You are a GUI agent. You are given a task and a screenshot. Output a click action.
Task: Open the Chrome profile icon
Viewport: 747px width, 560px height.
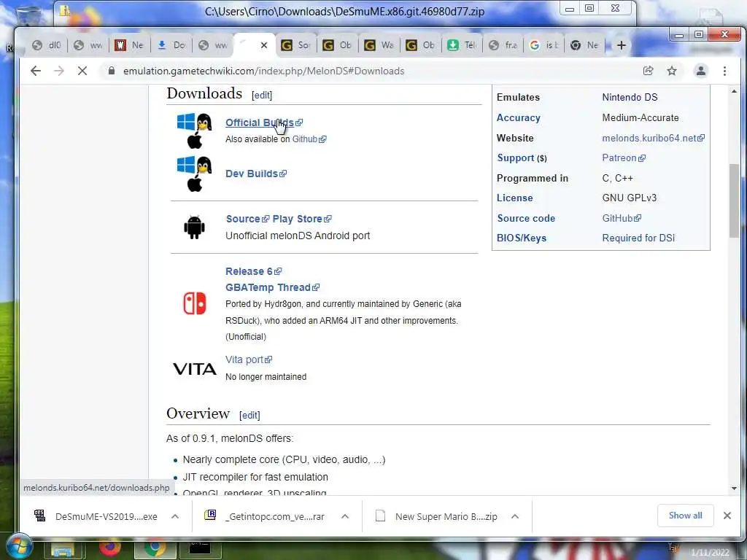[x=701, y=71]
